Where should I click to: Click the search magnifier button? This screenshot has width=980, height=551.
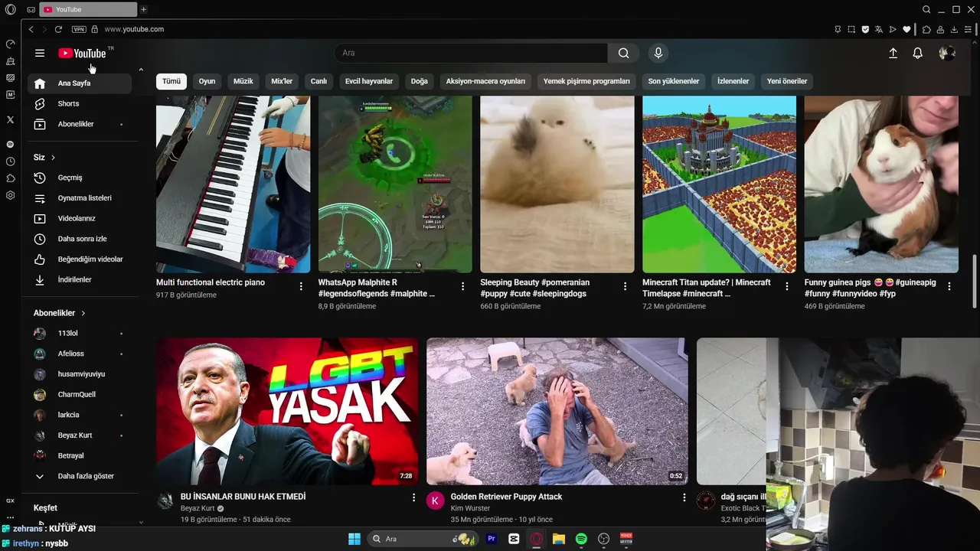click(x=624, y=53)
